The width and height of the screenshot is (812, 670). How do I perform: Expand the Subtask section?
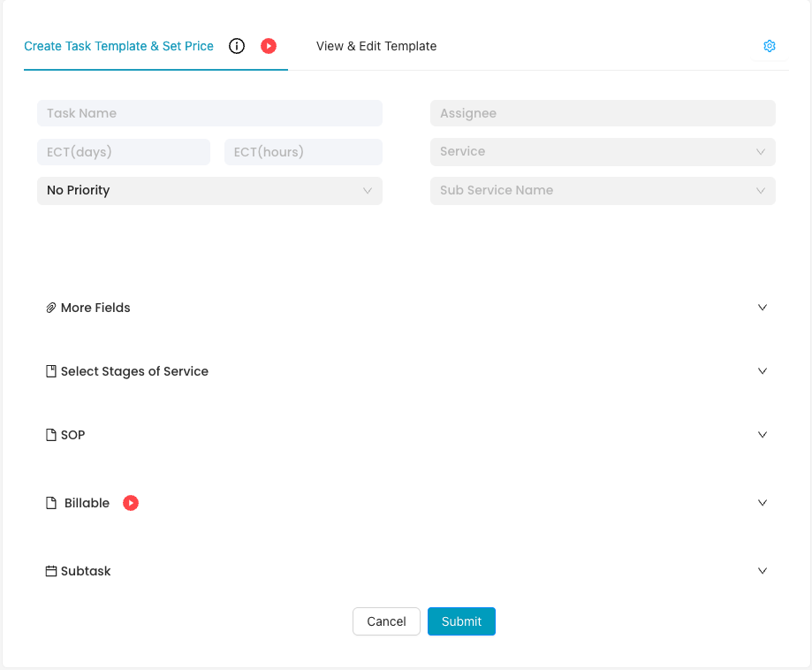click(x=762, y=570)
